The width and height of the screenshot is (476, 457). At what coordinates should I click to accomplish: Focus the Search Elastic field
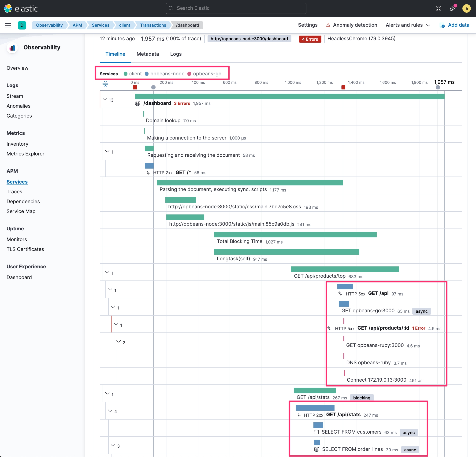236,8
